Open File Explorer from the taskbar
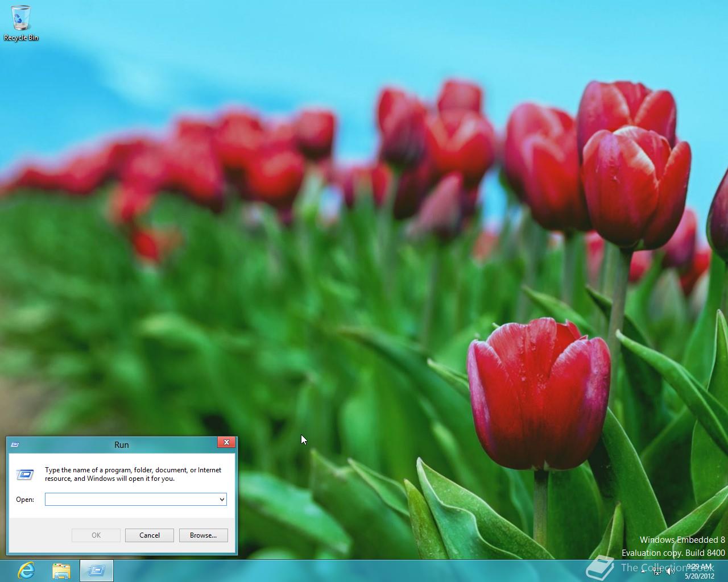The height and width of the screenshot is (582, 728). pos(61,570)
